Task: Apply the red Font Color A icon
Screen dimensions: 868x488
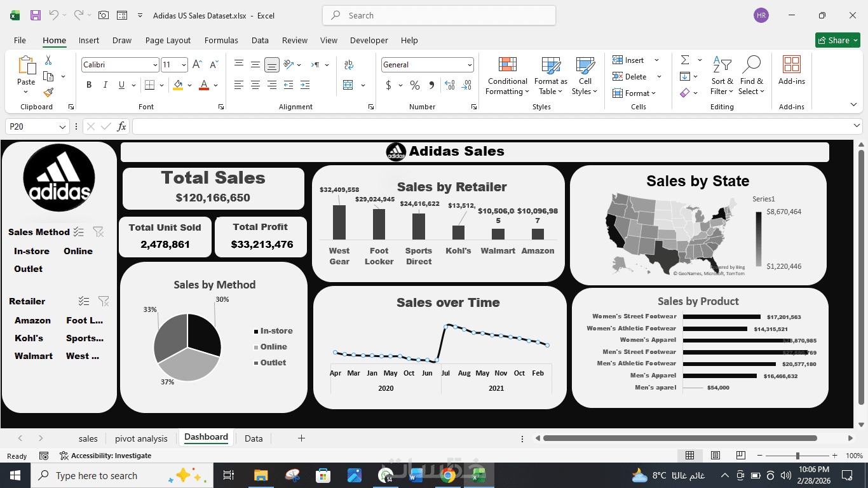Action: (x=204, y=85)
